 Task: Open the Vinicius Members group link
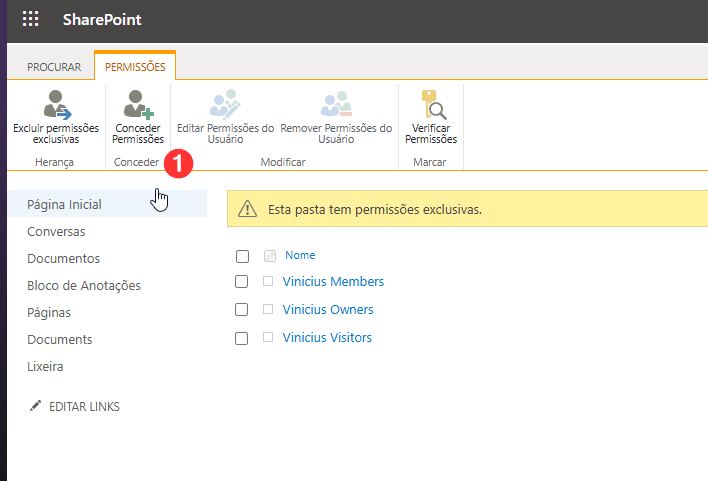pos(333,282)
